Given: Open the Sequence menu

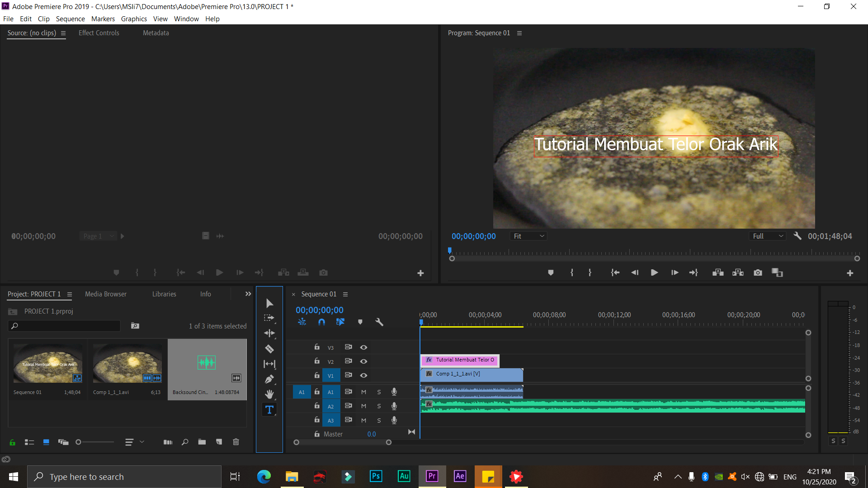Looking at the screenshot, I should click(x=70, y=19).
